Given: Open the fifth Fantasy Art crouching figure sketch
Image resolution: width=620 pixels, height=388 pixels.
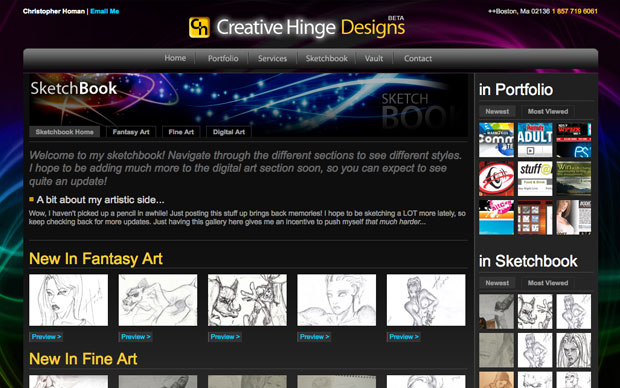Looking at the screenshot, I should pyautogui.click(x=426, y=300).
